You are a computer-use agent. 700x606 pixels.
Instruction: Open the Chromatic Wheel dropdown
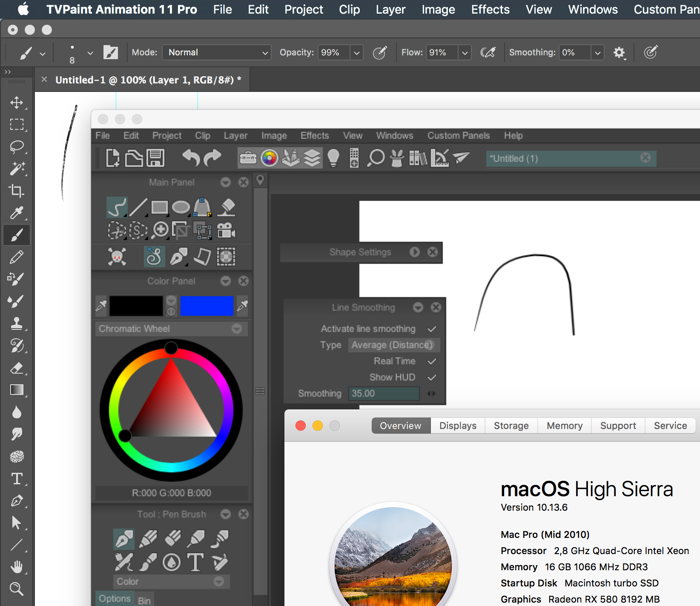pyautogui.click(x=172, y=329)
